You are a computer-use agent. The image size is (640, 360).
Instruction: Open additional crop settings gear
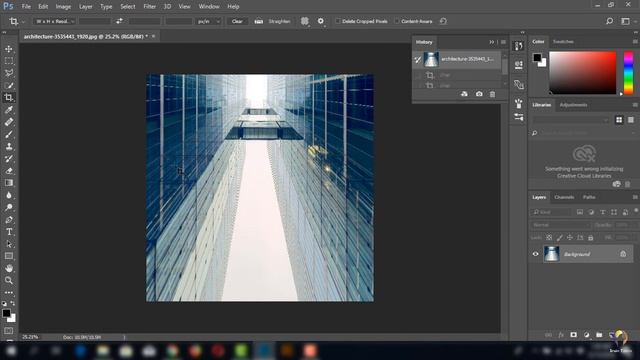pyautogui.click(x=321, y=21)
